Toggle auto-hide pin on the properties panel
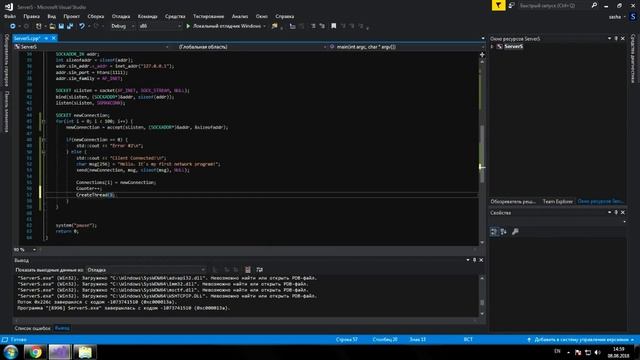 [x=616, y=213]
